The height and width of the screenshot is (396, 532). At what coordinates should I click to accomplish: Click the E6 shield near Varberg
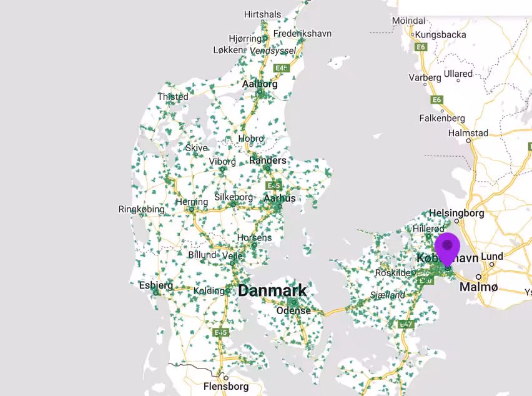click(435, 99)
